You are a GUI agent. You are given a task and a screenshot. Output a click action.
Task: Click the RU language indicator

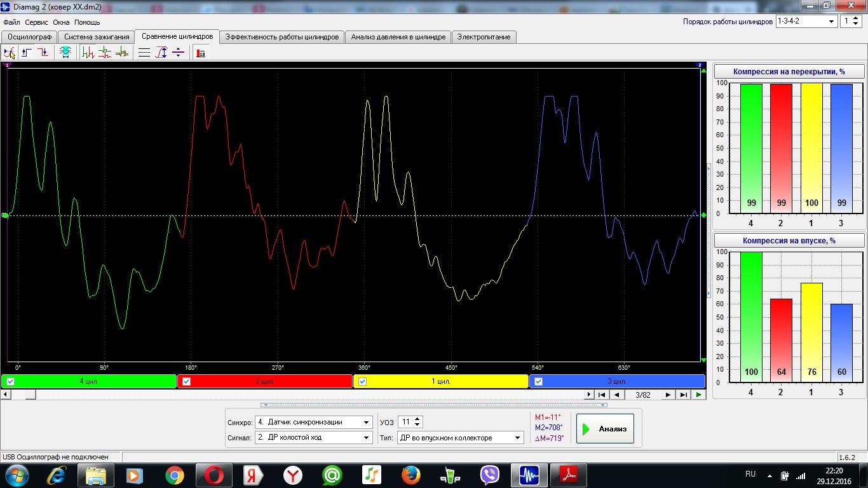(x=750, y=474)
